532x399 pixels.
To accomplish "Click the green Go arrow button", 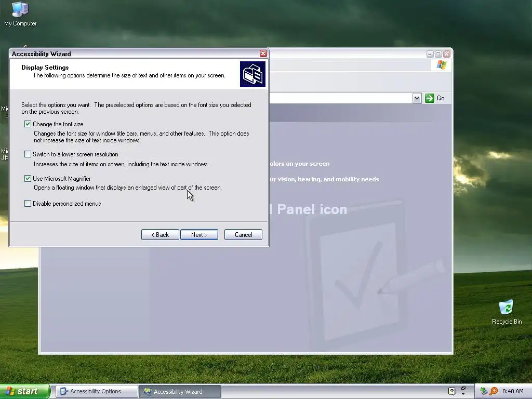I will pos(430,98).
